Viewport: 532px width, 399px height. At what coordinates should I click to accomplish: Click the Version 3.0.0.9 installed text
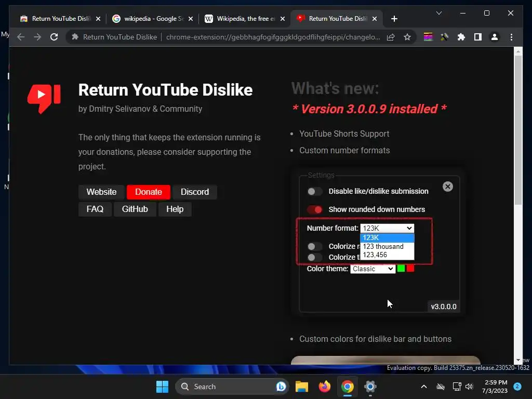369,109
